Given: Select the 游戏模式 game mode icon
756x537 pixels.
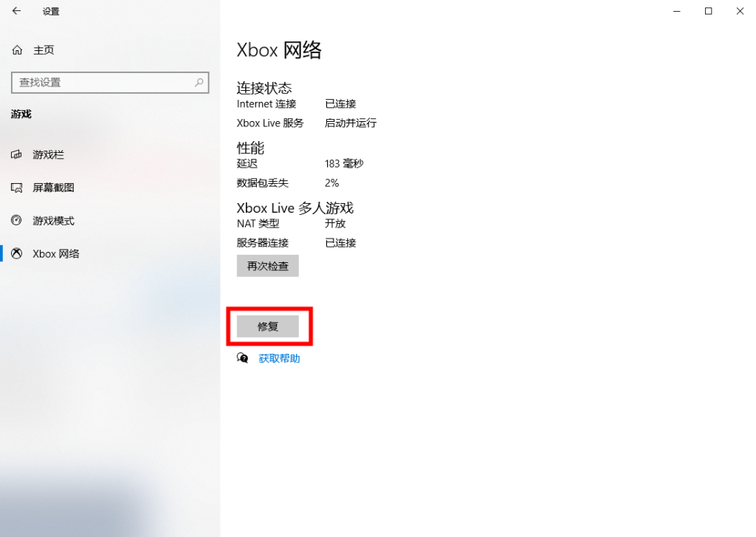Looking at the screenshot, I should coord(16,221).
